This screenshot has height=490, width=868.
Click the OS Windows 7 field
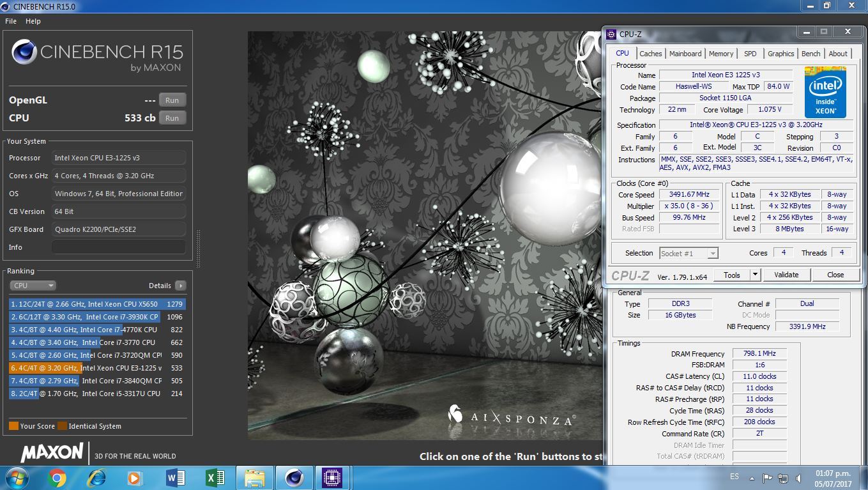[x=119, y=194]
